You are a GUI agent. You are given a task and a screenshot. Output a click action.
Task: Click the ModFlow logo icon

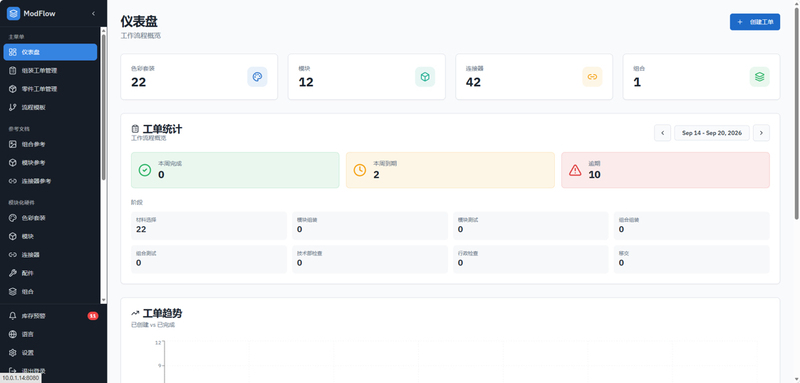click(13, 14)
